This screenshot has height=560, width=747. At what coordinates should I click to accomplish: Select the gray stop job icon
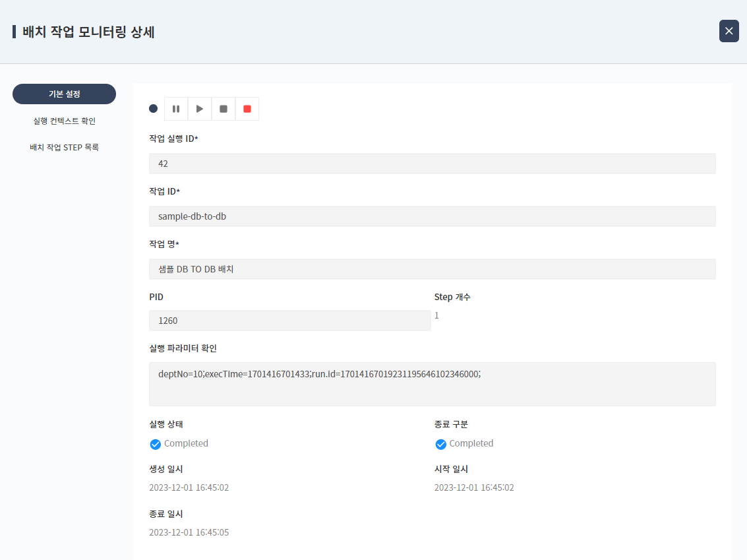coord(223,108)
